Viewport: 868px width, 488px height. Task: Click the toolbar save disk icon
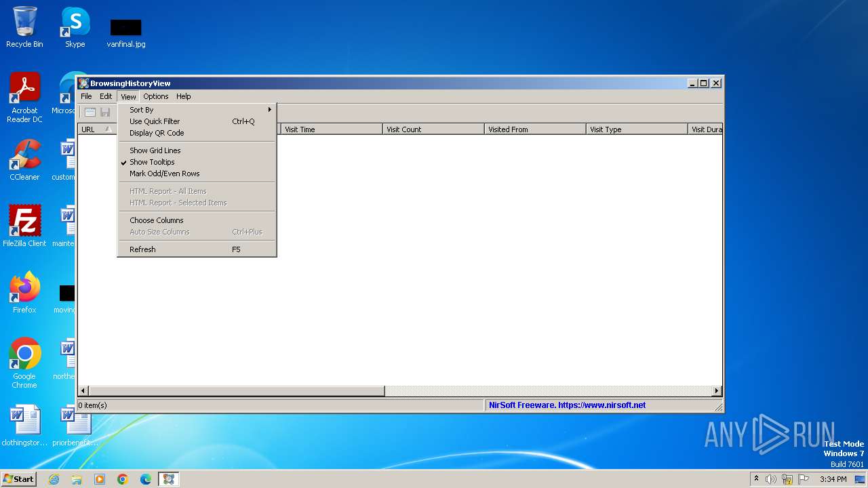pyautogui.click(x=105, y=113)
